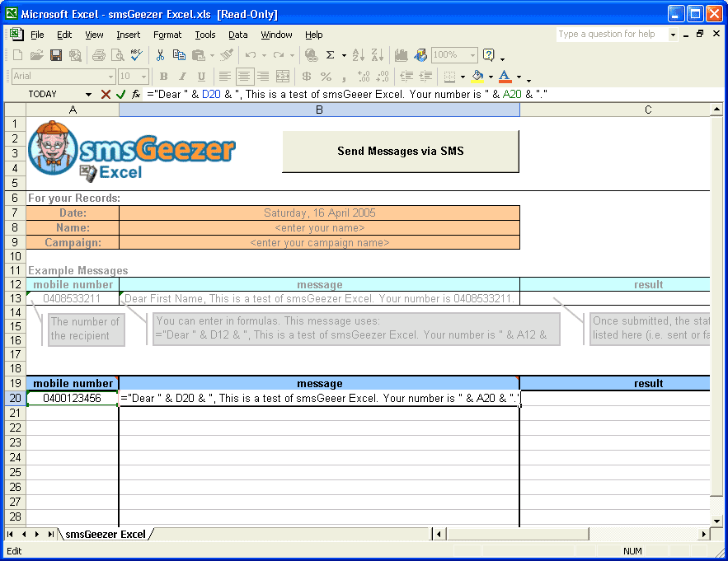Viewport: 728px width, 561px height.
Task: Click the Sort Descending icon
Action: click(378, 55)
